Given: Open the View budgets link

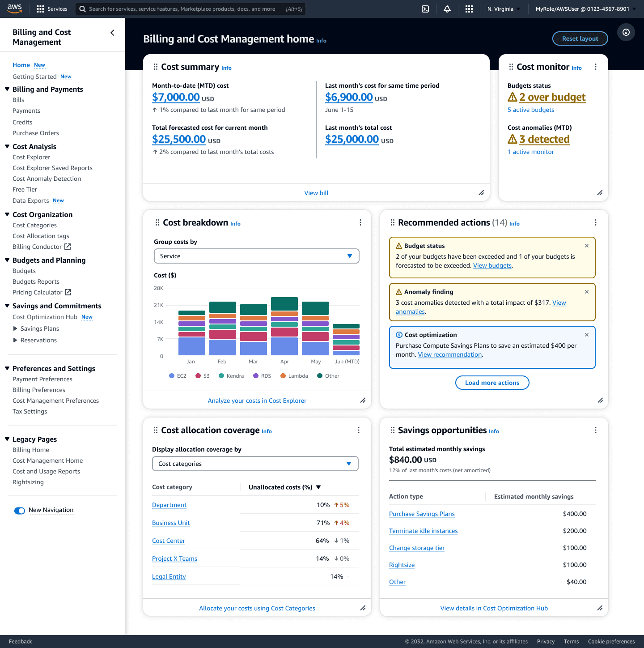Looking at the screenshot, I should click(x=492, y=265).
